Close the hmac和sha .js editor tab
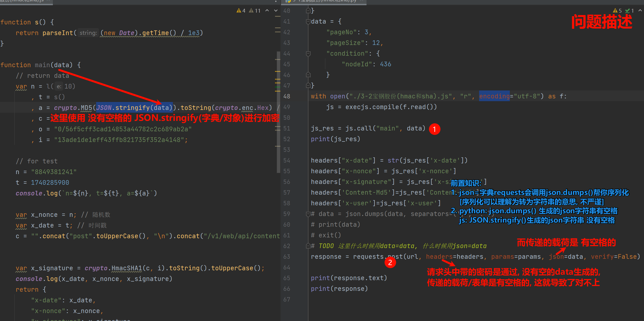Image resolution: width=644 pixels, height=321 pixels. point(48,1)
